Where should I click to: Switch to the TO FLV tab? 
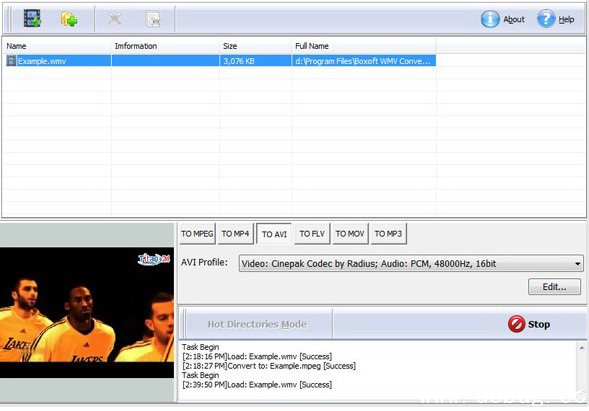point(312,234)
